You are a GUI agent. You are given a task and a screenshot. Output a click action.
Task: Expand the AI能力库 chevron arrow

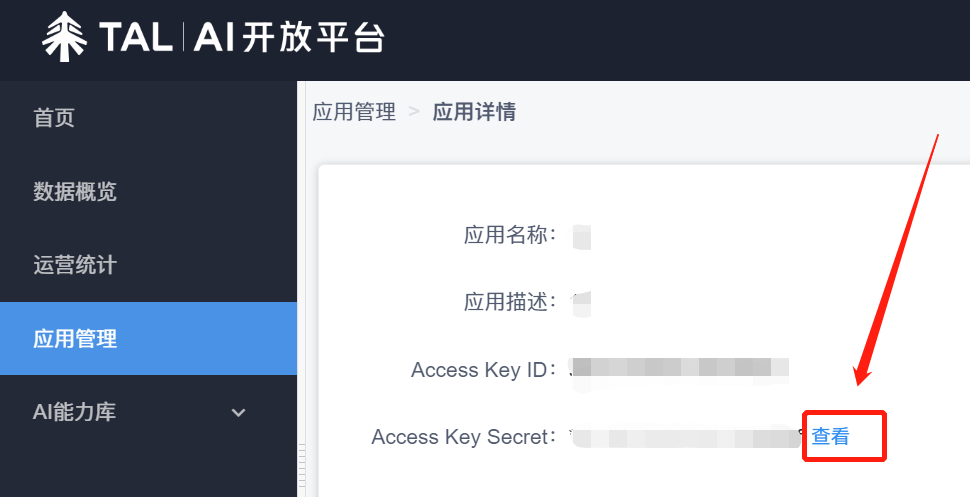point(238,412)
